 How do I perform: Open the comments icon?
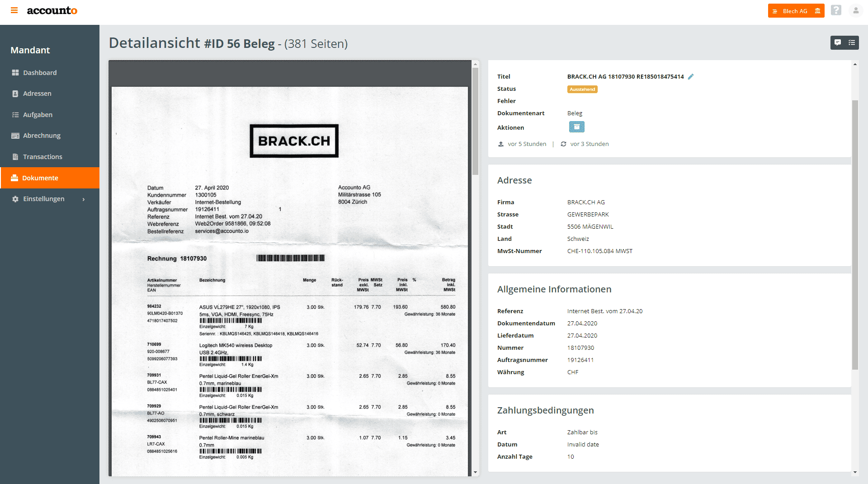coord(838,42)
